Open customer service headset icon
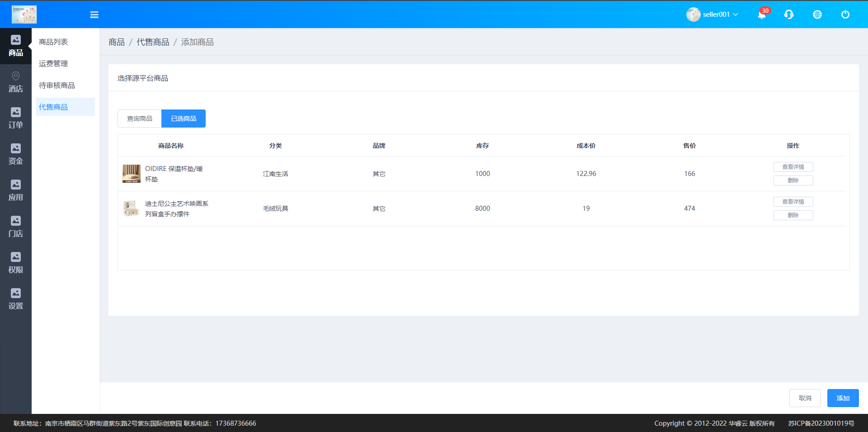Screen dimensions: 868x432 [789, 14]
